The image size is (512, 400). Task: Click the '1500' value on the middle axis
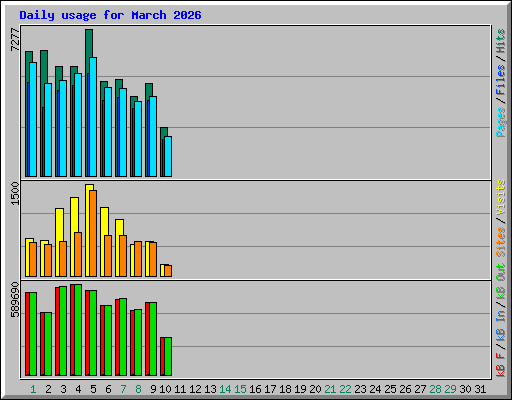tap(15, 193)
